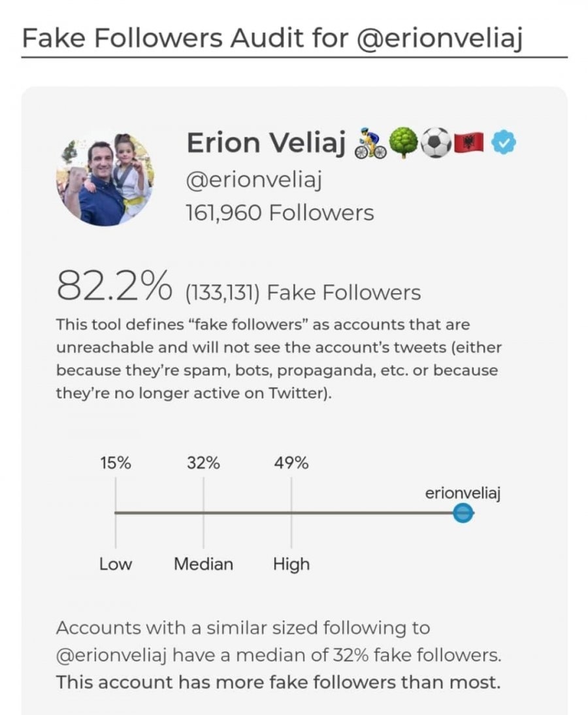This screenshot has height=715, width=588.
Task: Click the blue verified badge icon
Action: point(504,143)
